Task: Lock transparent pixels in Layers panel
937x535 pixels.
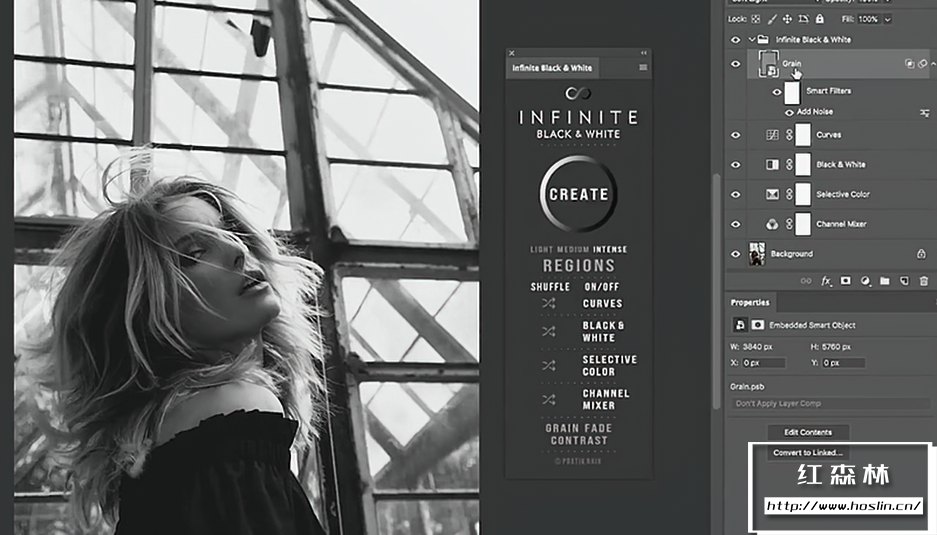Action: tap(756, 19)
